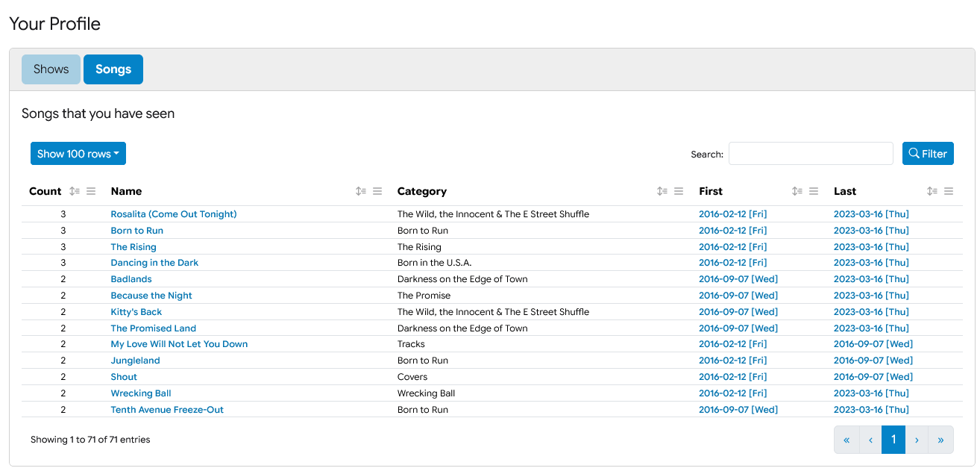980x474 pixels.
Task: Click the Last column sort icon
Action: click(x=932, y=191)
